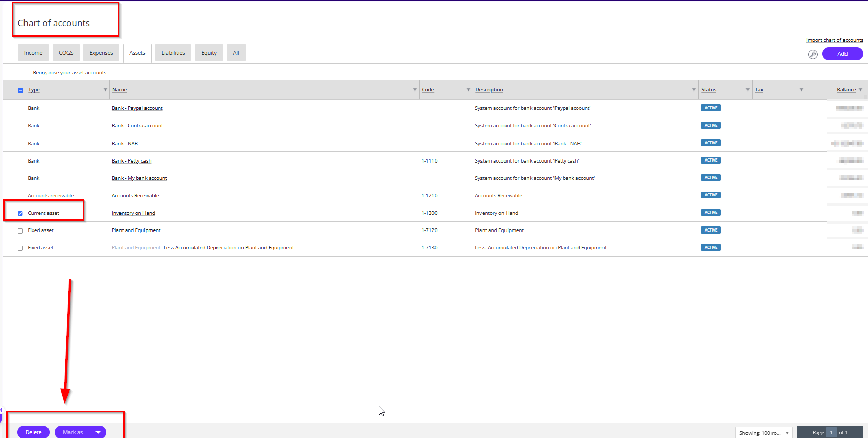The image size is (868, 438).
Task: Open Bank - My bank account link
Action: pyautogui.click(x=139, y=178)
